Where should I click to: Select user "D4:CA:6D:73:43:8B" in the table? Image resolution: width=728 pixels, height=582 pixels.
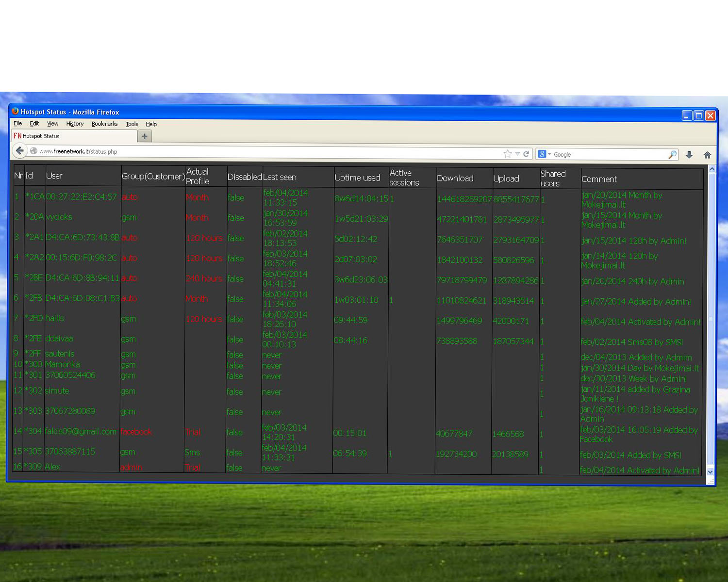pyautogui.click(x=82, y=238)
